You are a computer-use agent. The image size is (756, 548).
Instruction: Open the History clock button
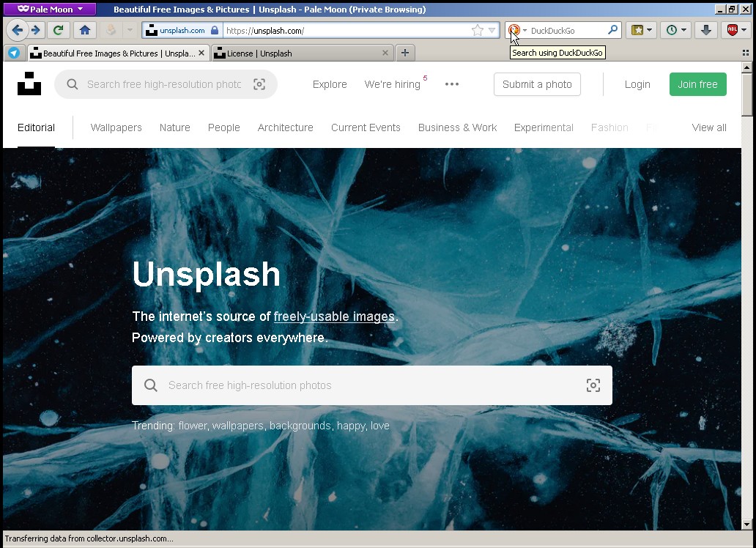click(x=671, y=30)
